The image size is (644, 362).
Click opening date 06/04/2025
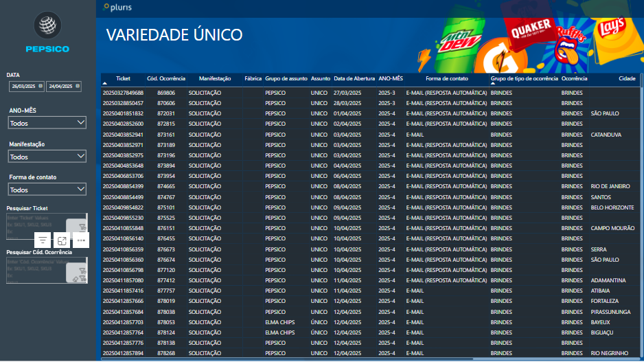tap(347, 176)
